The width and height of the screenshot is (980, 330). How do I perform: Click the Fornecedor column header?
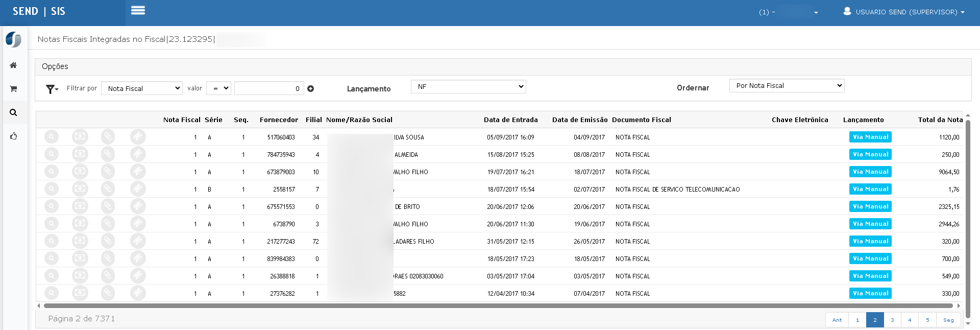(279, 120)
